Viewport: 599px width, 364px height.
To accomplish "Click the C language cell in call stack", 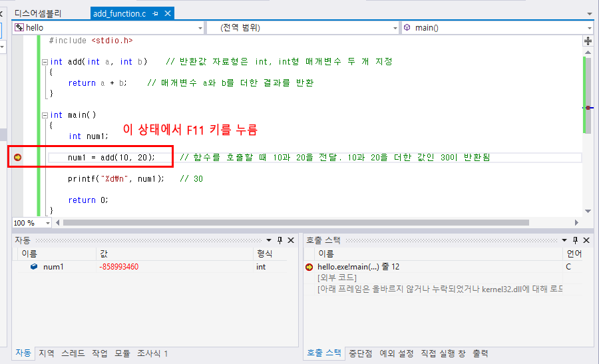I will tap(568, 267).
